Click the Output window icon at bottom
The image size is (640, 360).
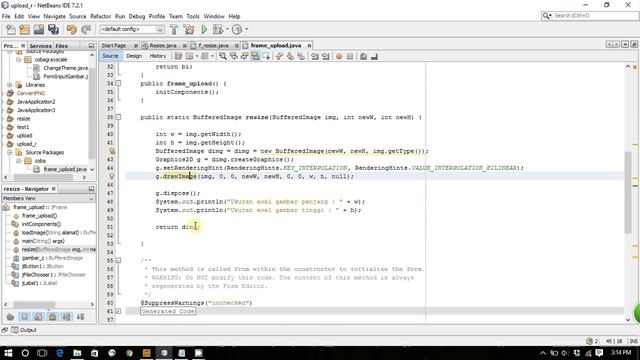click(15, 330)
